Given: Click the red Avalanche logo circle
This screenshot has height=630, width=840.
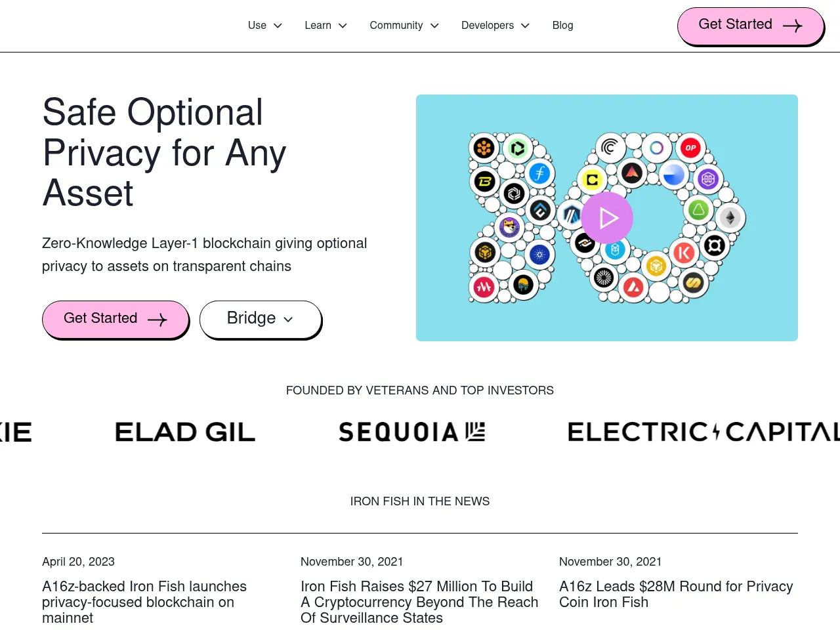Looking at the screenshot, I should pos(633,287).
